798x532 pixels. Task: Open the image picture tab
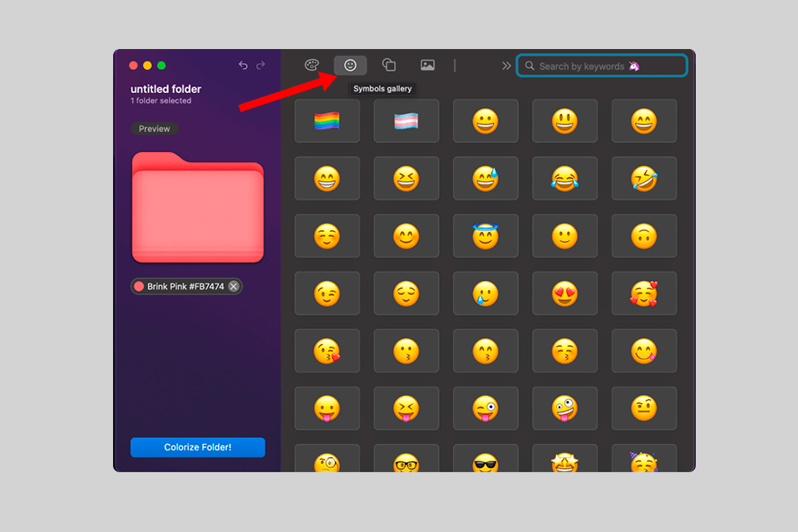(427, 65)
